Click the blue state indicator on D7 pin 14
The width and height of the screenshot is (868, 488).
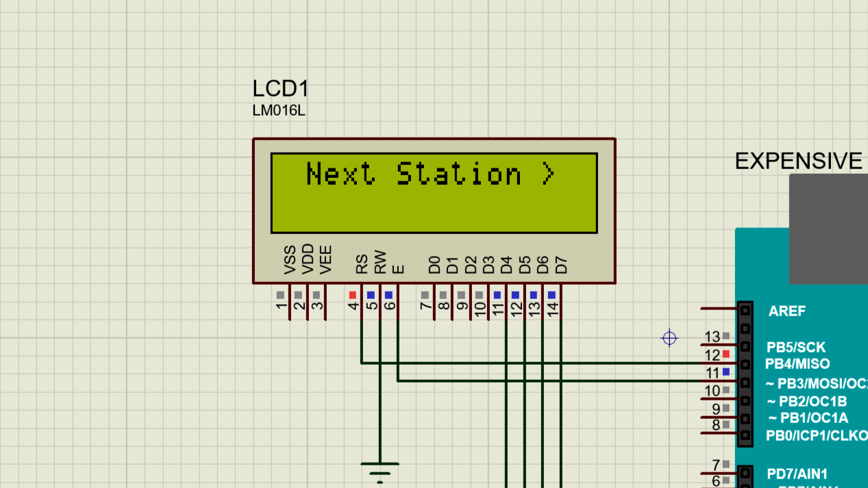click(x=551, y=295)
